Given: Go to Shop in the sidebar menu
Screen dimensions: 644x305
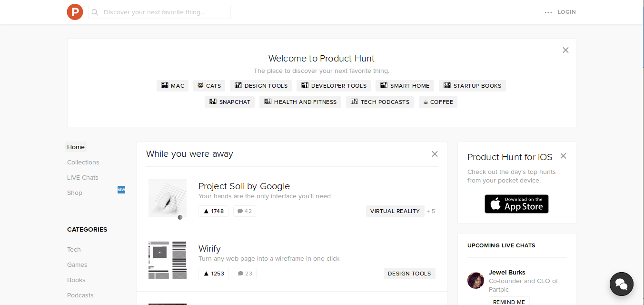Looking at the screenshot, I should [75, 193].
